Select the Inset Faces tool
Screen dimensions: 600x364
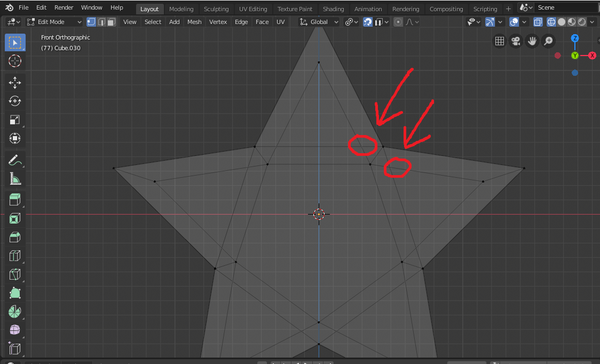click(15, 218)
